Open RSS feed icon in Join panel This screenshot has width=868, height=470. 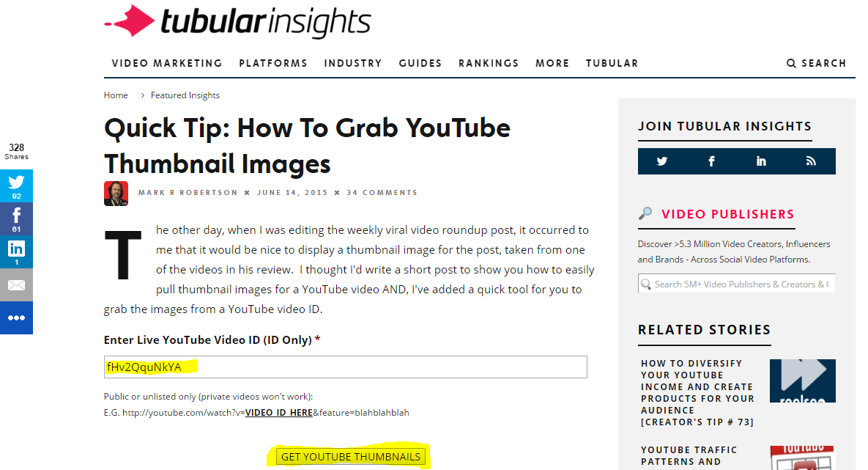[x=811, y=161]
